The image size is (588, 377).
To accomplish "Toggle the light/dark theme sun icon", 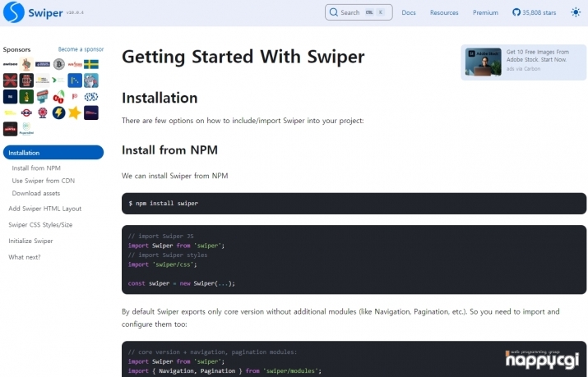I will click(x=576, y=12).
